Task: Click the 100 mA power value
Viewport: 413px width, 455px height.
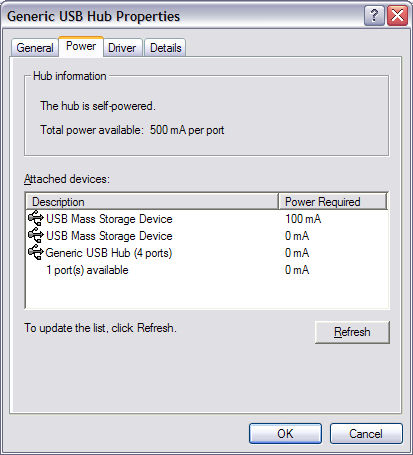Action: tap(303, 219)
